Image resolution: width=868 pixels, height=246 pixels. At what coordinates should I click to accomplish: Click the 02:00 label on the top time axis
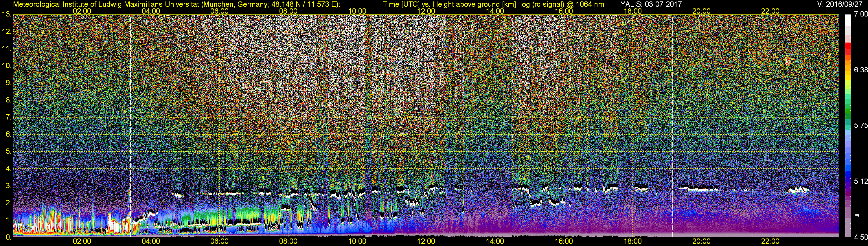82,11
